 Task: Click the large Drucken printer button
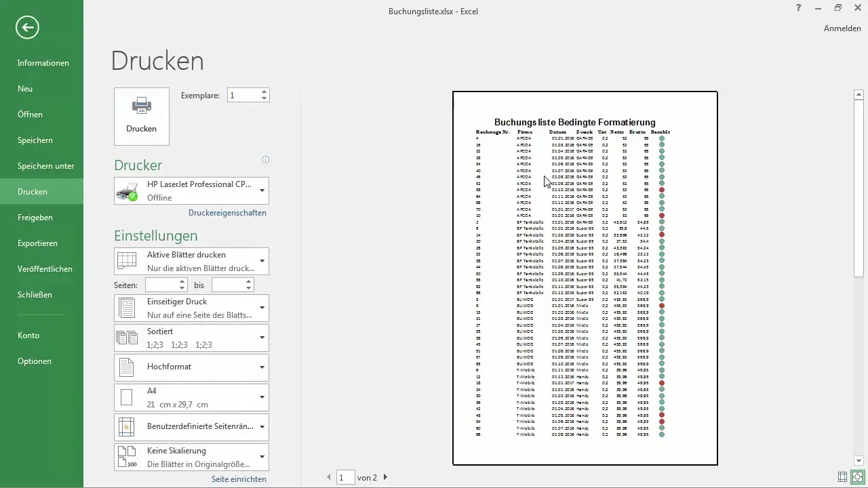[142, 116]
